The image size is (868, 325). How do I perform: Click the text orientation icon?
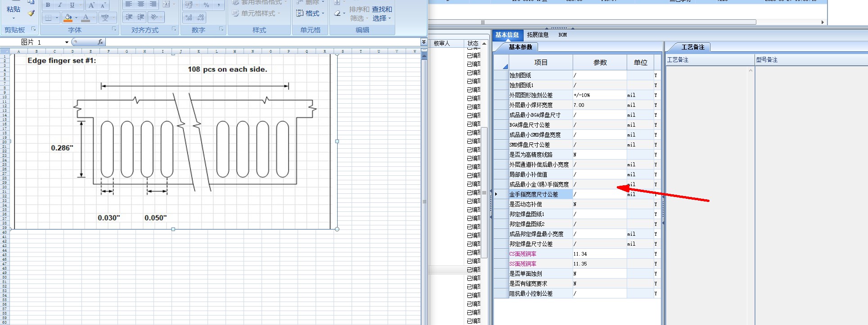tap(154, 17)
